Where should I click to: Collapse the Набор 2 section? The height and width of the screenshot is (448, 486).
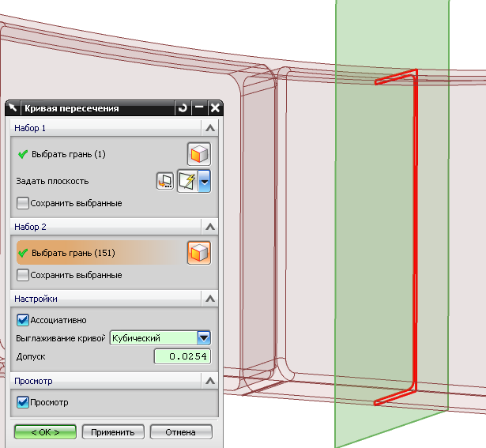click(x=210, y=227)
